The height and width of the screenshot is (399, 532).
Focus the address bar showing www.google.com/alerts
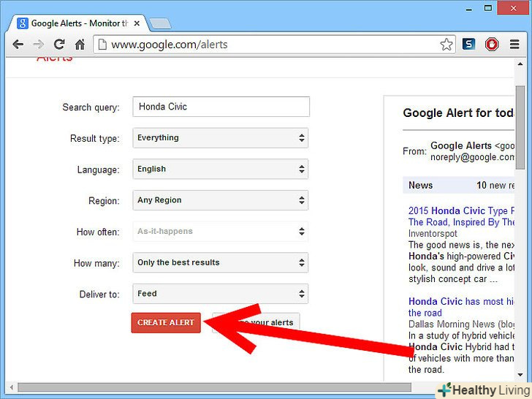click(274, 45)
